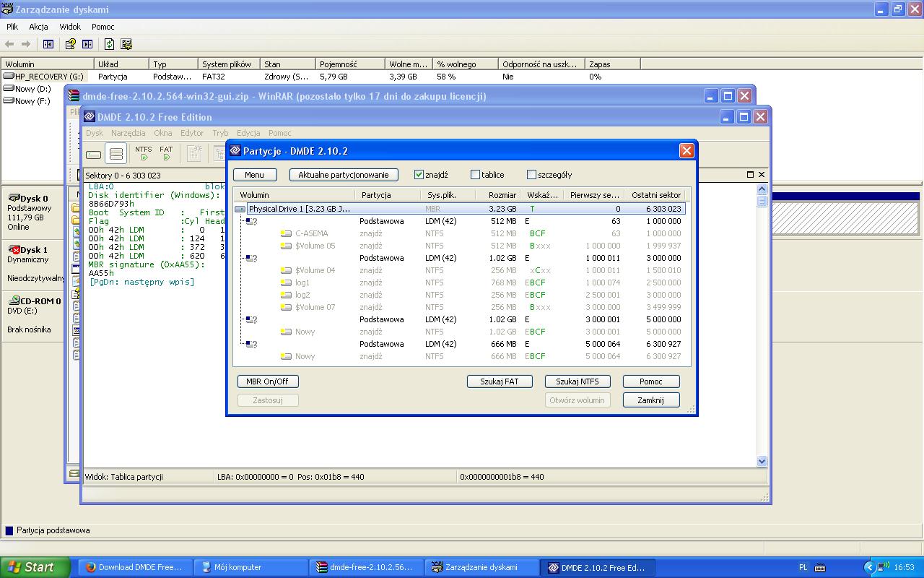Open the Akcja menu in Zarządzanie dyskami
Viewport: 924px width, 578px height.
click(38, 27)
